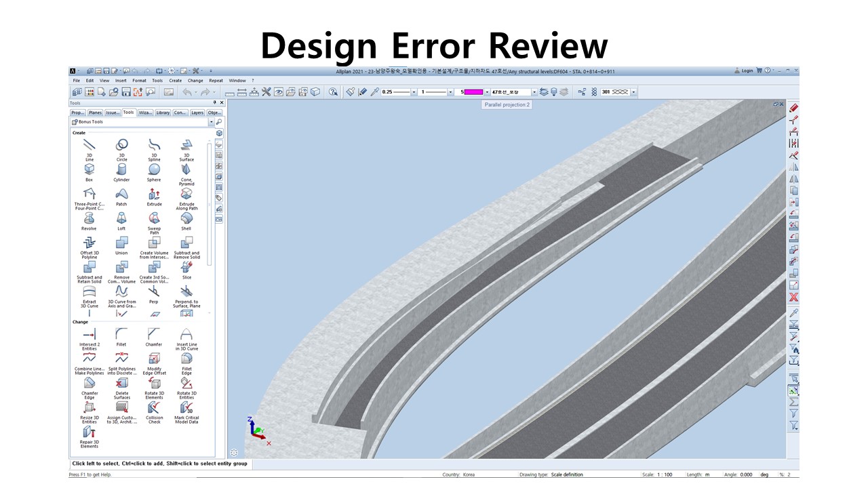Click the magenta line color swatch
This screenshot has height=488, width=868.
tap(473, 91)
